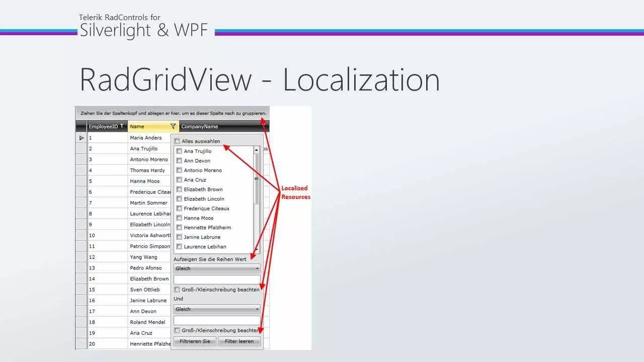This screenshot has height=362, width=644.
Task: Open the filter funnel on Name column
Action: point(173,126)
